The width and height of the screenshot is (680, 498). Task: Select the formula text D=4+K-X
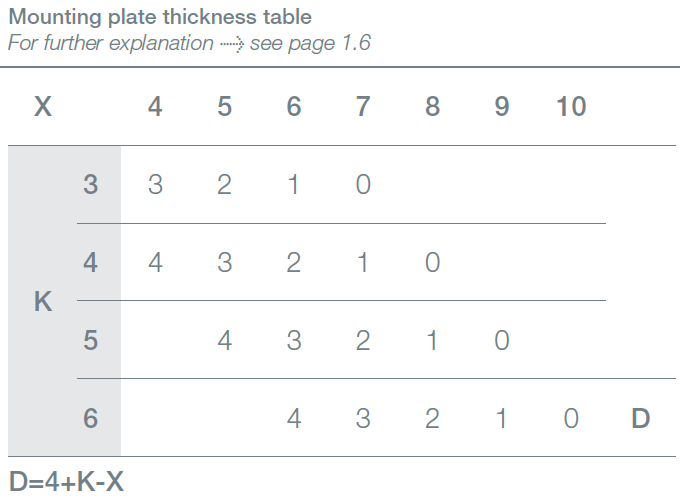click(x=67, y=479)
